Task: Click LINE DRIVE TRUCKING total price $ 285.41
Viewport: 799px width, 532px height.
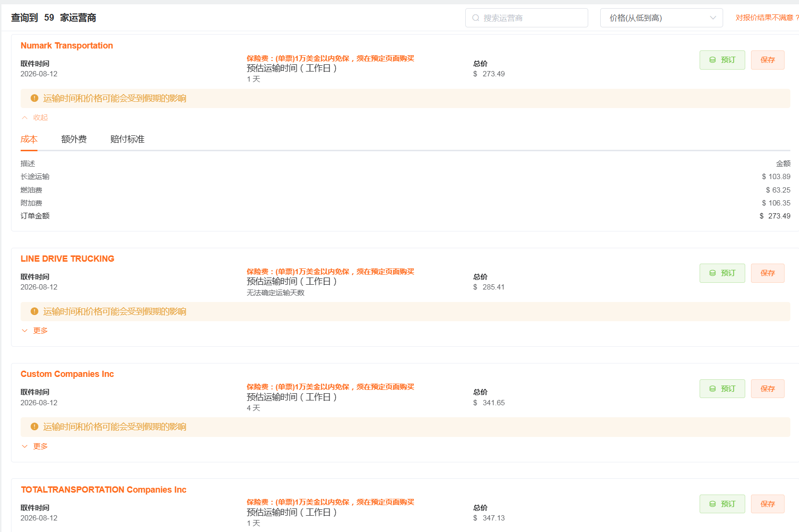Action: pos(489,287)
